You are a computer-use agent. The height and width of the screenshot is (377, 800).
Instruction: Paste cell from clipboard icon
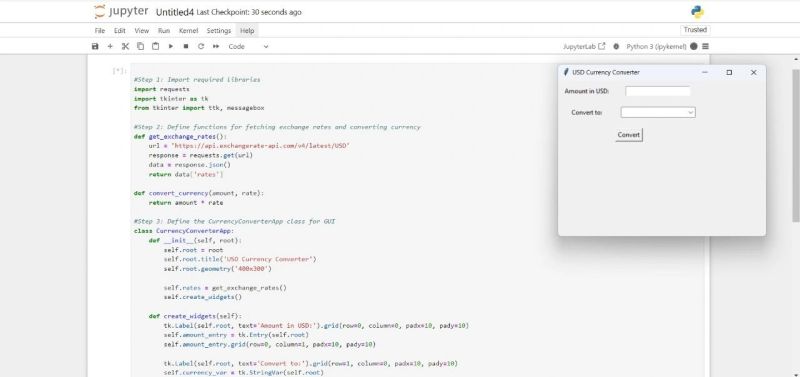(156, 46)
